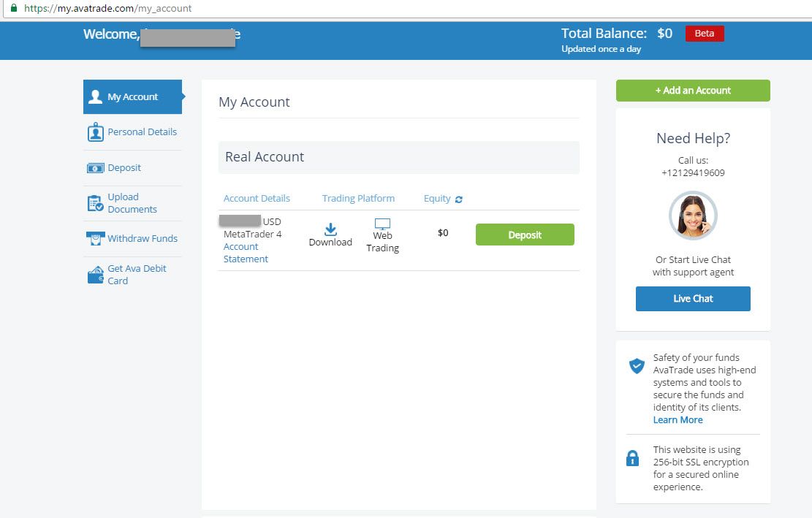
Task: Open the My Account sidebar tab
Action: click(x=132, y=96)
